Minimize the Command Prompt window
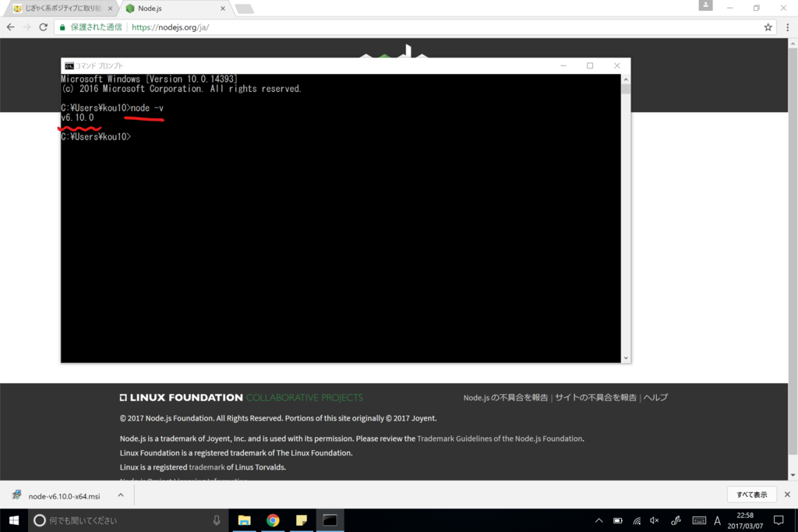The image size is (798, 532). 563,65
